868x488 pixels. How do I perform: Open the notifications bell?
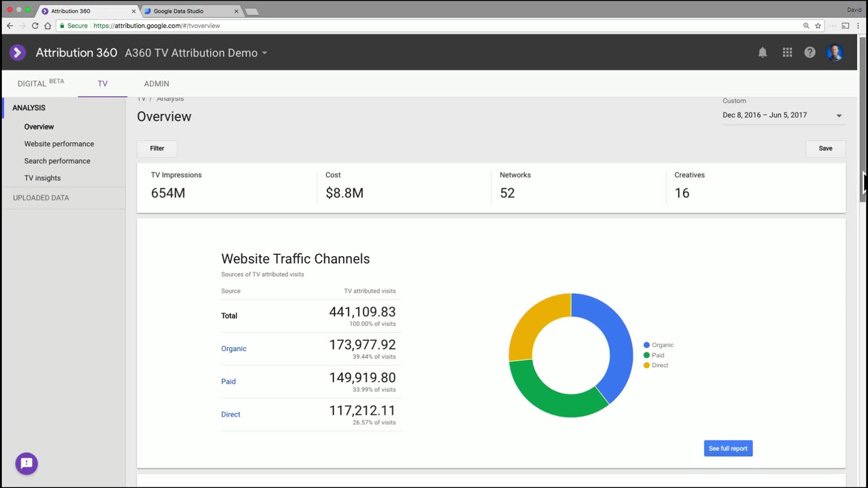click(x=762, y=52)
